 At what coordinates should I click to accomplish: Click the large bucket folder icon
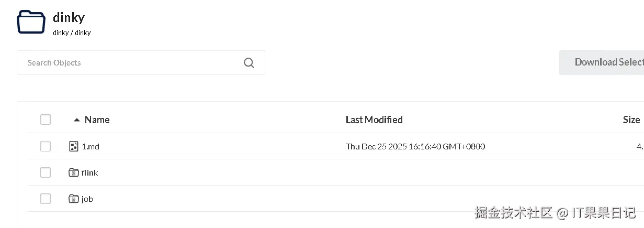tap(31, 22)
